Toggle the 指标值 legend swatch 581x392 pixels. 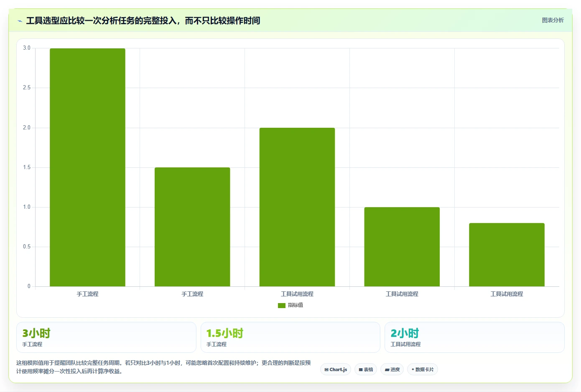click(281, 305)
